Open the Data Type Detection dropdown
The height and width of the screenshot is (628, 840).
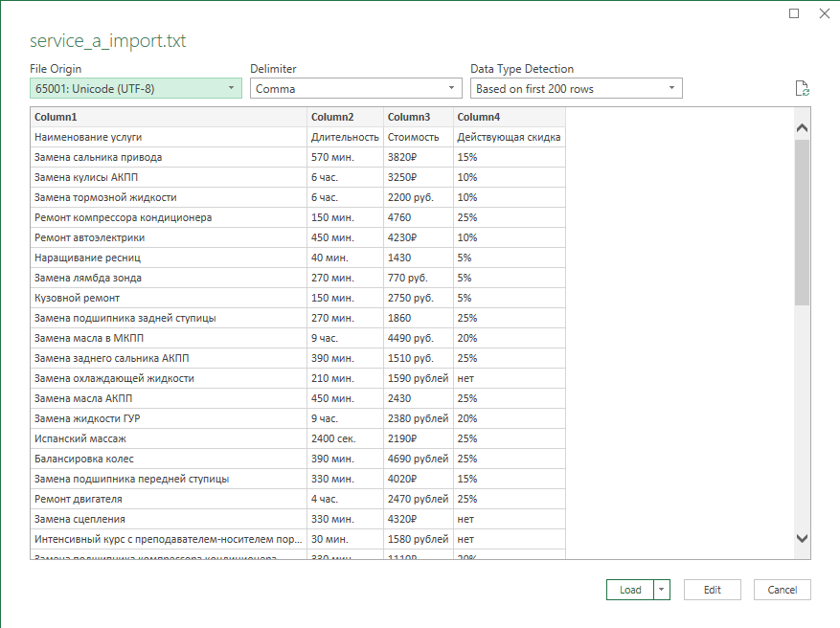pos(576,88)
